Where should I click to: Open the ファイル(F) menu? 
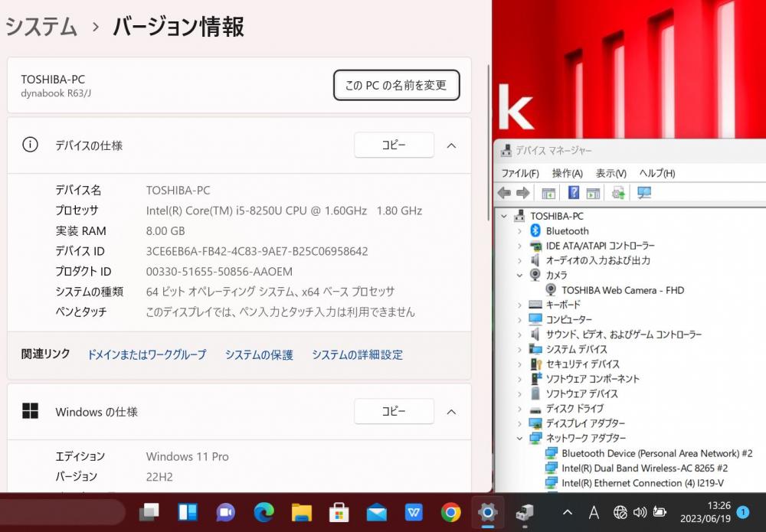point(520,173)
